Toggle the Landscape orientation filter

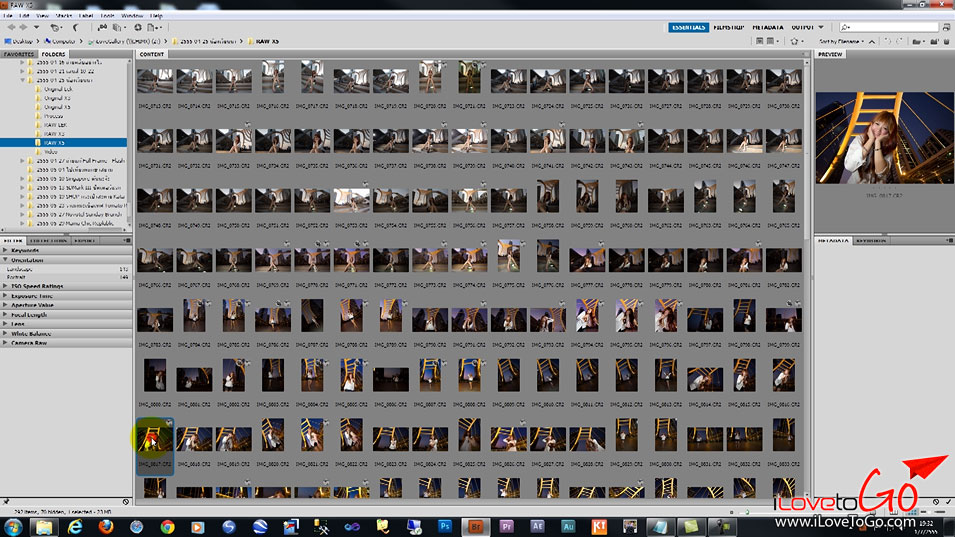[66, 268]
